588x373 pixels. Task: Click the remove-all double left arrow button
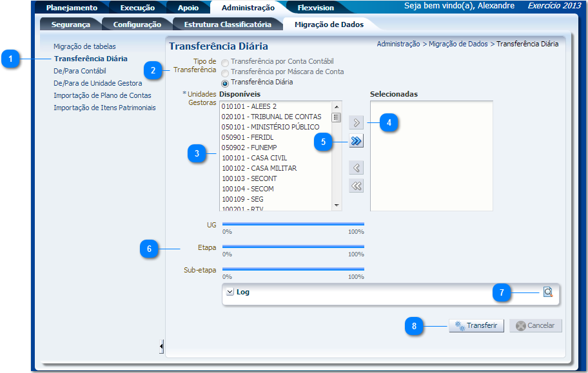(356, 186)
